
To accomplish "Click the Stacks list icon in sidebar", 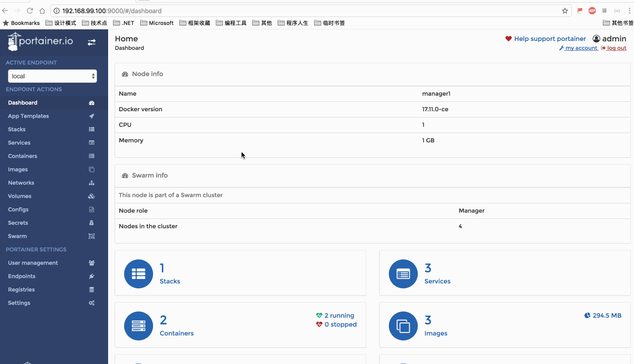I will tap(92, 129).
